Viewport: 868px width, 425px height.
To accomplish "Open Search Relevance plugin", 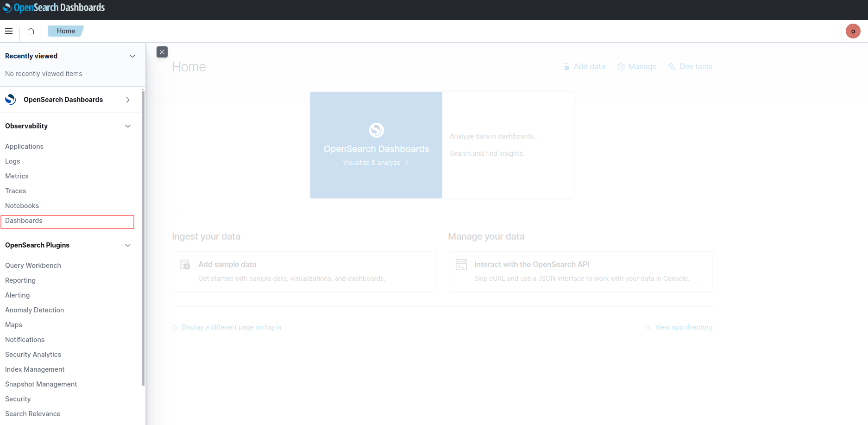I will pyautogui.click(x=32, y=414).
